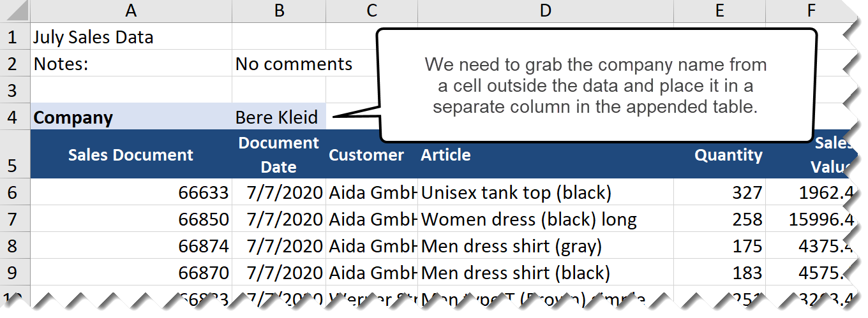Viewport: 868px width, 318px height.
Task: Select cell A1 'July Sales Data'
Action: pyautogui.click(x=131, y=37)
